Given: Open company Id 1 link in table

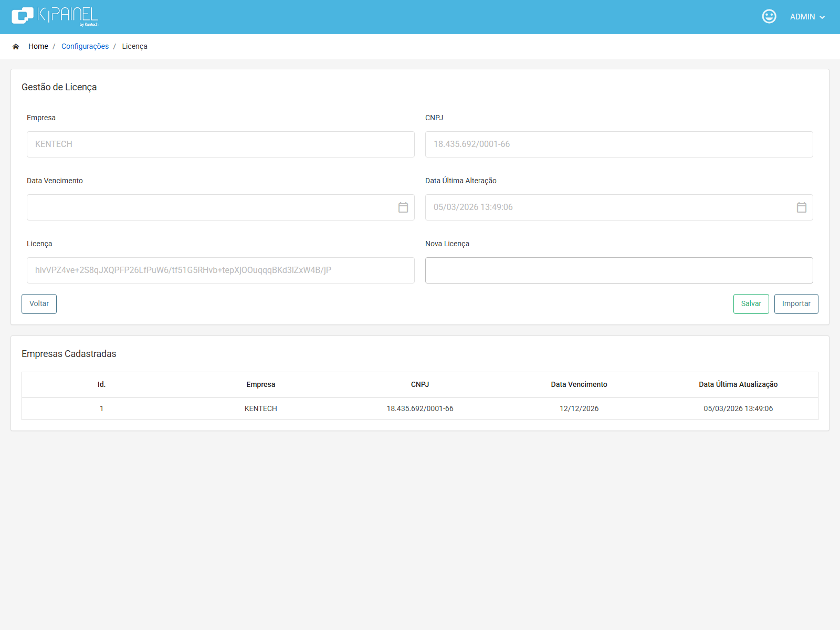Looking at the screenshot, I should click(102, 409).
